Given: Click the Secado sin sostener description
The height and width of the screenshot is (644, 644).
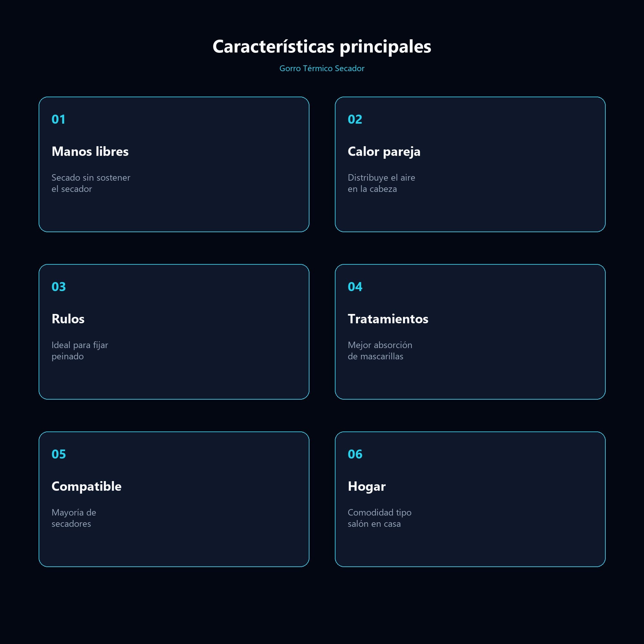Looking at the screenshot, I should [91, 183].
